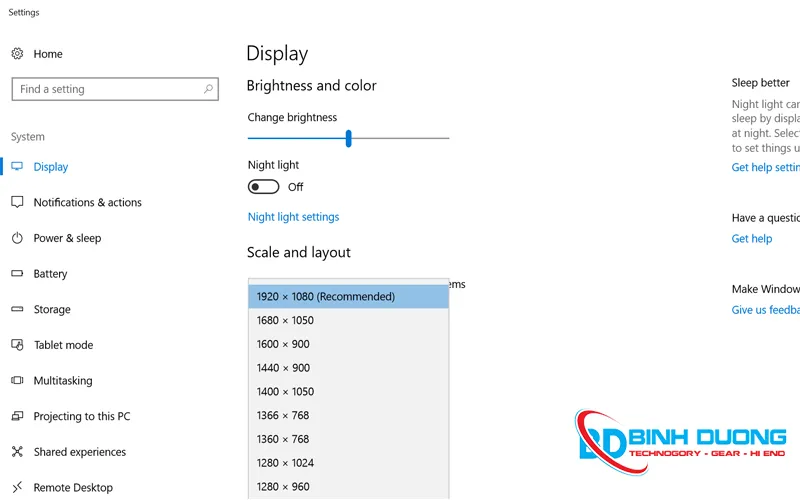Open Tablet mode settings
Viewport: 800px width, 500px height.
(x=63, y=345)
